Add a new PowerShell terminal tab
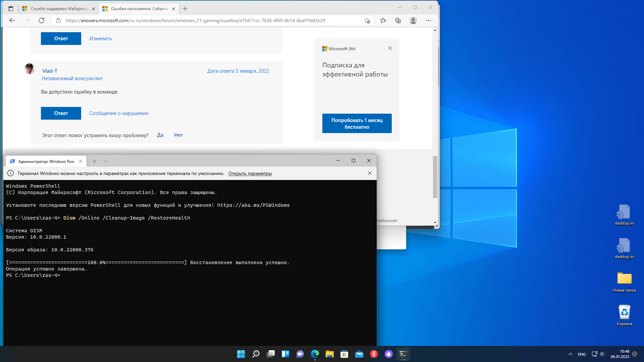 click(x=95, y=161)
